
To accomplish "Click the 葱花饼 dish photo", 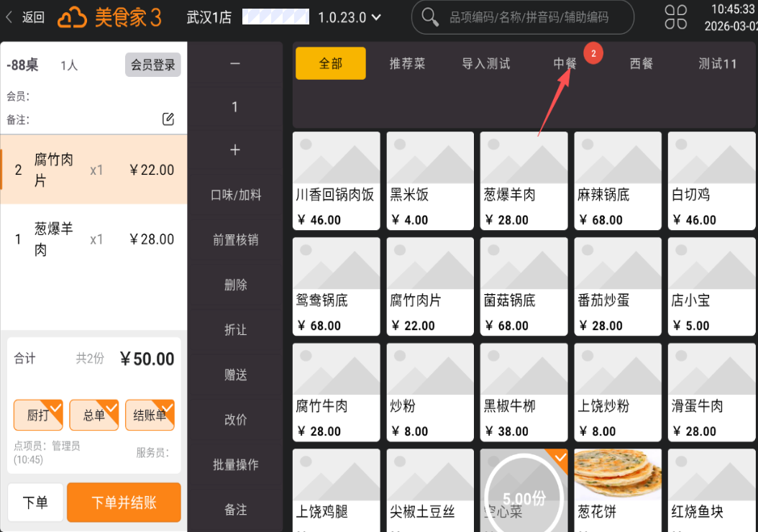I will coord(618,473).
